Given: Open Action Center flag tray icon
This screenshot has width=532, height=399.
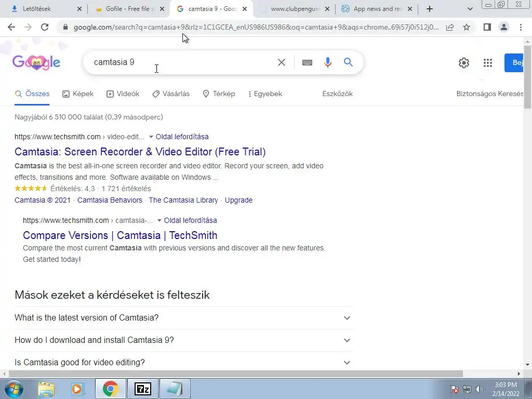Looking at the screenshot, I should pos(455,389).
